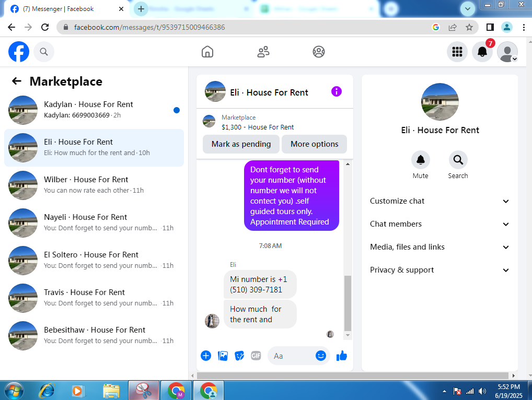Image resolution: width=532 pixels, height=400 pixels.
Task: Expand Privacy & support section
Action: click(x=440, y=270)
